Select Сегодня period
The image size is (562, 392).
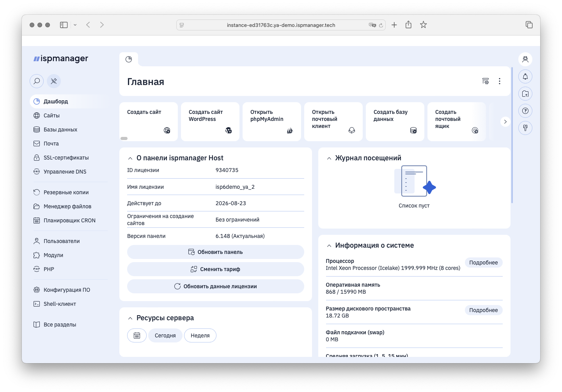(165, 335)
